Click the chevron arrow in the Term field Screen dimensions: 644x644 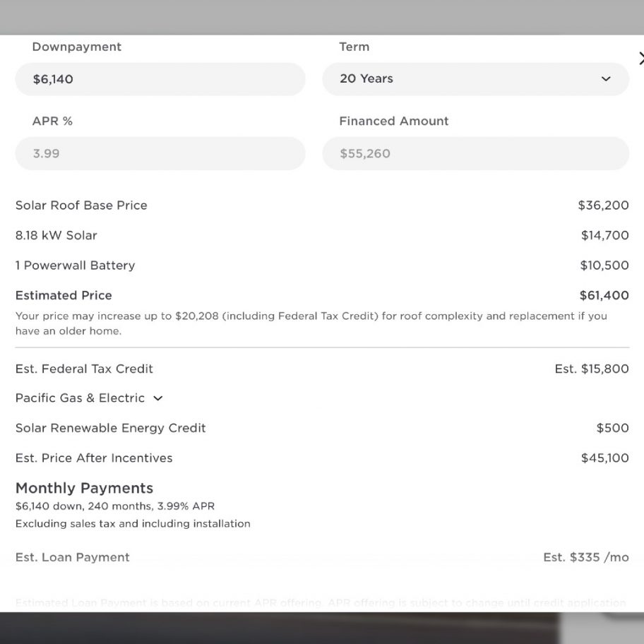click(x=606, y=79)
